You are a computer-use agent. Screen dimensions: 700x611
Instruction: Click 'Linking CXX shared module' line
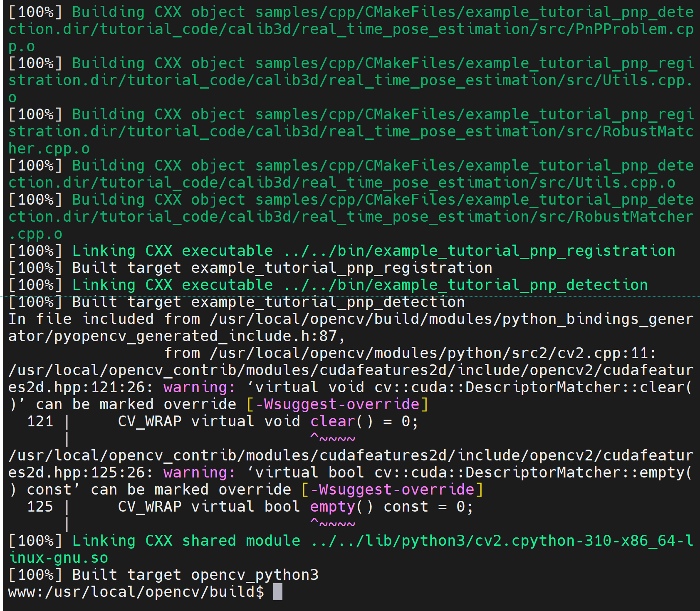[x=351, y=549]
